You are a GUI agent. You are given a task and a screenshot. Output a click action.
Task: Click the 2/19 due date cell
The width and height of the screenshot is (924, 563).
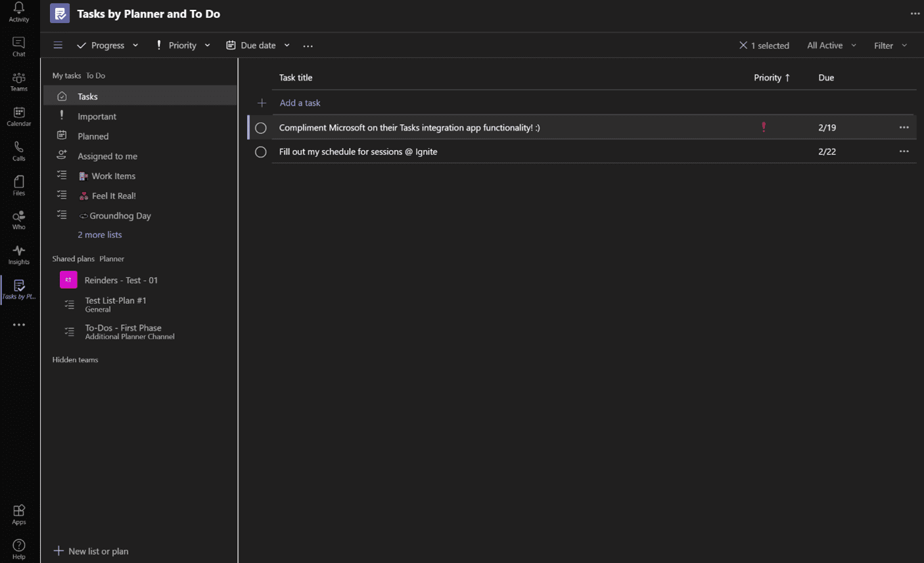[827, 128]
